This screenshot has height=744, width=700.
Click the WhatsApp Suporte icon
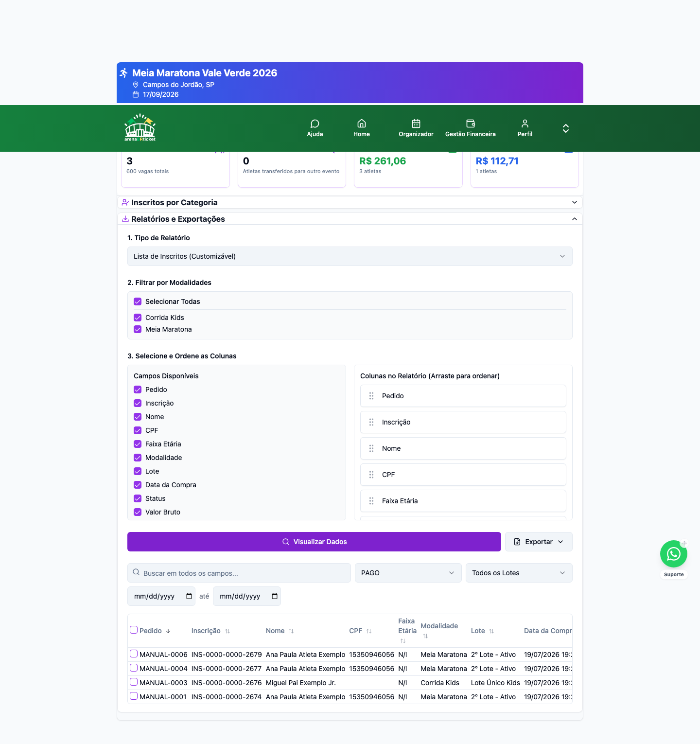pos(674,554)
